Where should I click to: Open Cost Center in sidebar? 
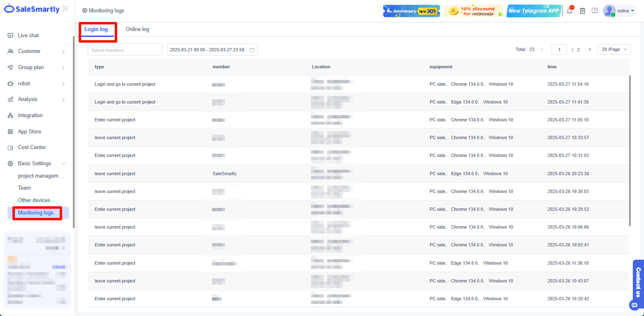(32, 147)
